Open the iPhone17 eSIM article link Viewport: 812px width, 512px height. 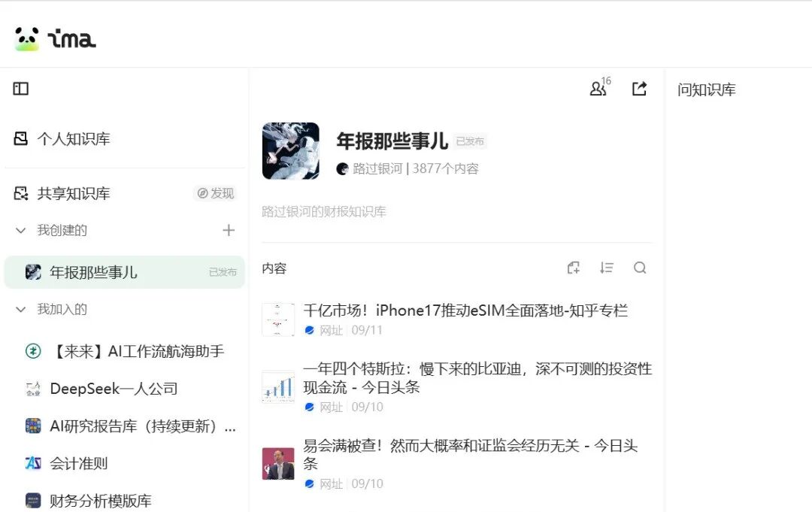(x=465, y=311)
